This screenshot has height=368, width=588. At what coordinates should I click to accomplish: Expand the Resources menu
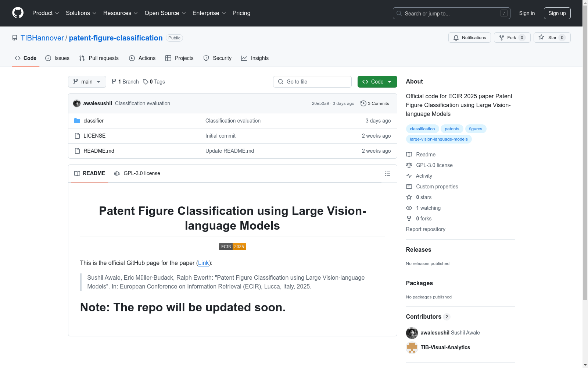tap(121, 13)
